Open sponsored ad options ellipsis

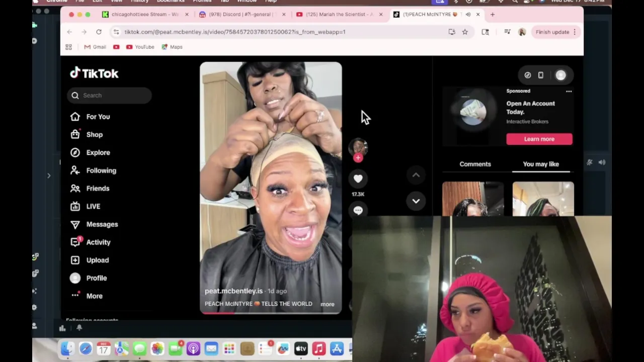[x=569, y=92]
